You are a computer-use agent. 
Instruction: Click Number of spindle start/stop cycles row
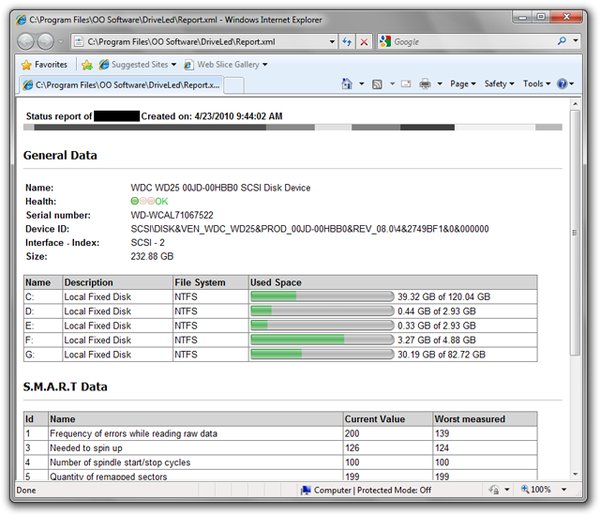pyautogui.click(x=280, y=463)
